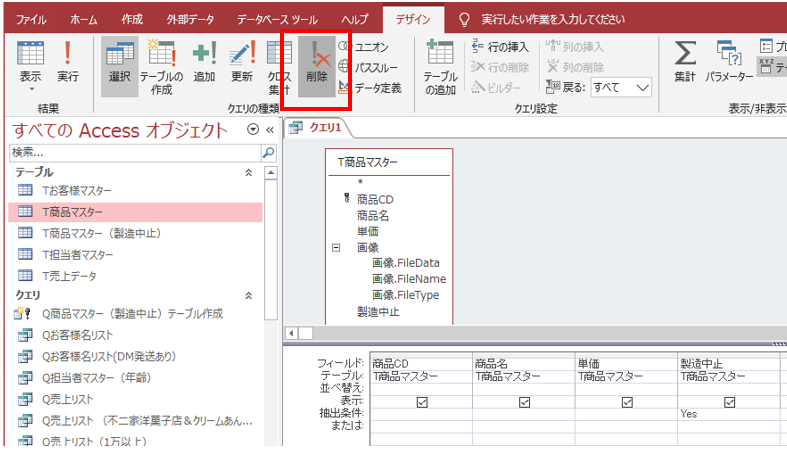Image resolution: width=787 pixels, height=452 pixels.
Task: Toggle 表示 checkbox for 商品CD column
Action: [x=422, y=402]
